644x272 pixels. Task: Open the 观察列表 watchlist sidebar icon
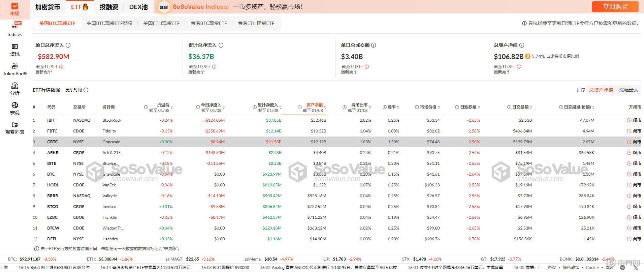15,128
